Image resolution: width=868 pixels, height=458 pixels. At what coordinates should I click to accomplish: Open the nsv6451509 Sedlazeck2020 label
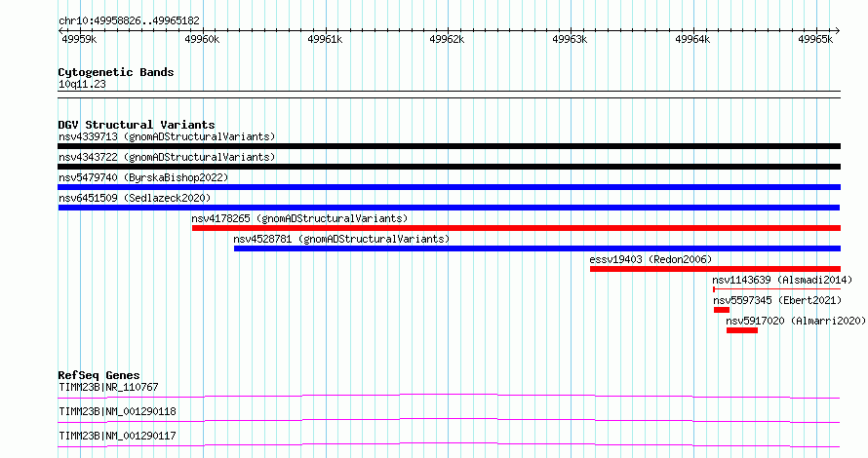point(135,198)
